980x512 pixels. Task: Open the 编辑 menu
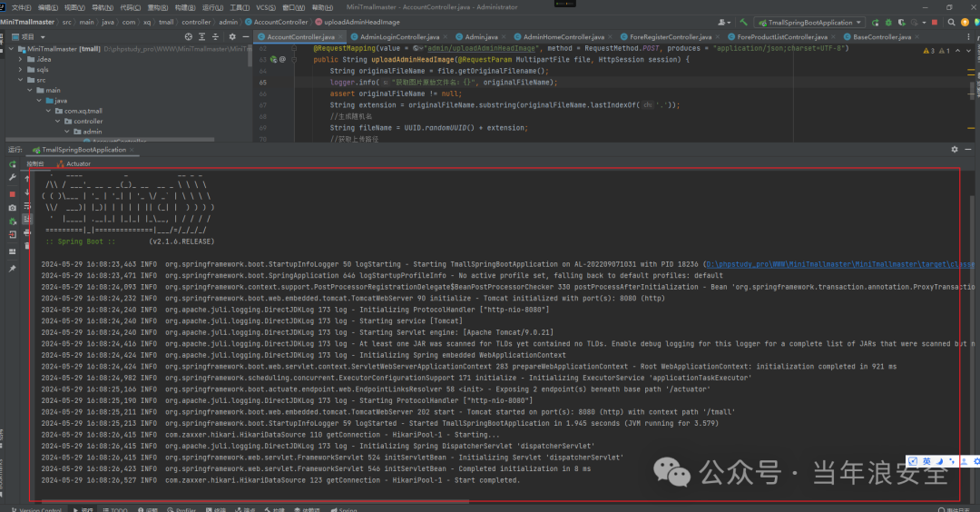point(47,7)
